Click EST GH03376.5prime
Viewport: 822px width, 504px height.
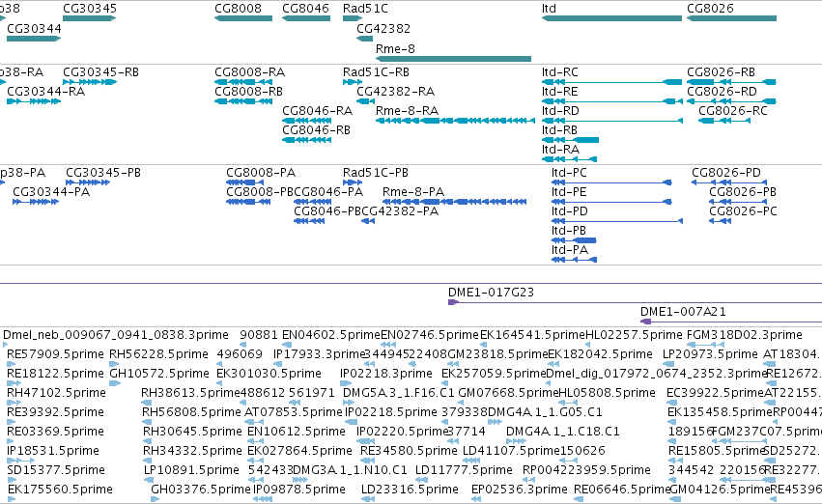pyautogui.click(x=155, y=499)
